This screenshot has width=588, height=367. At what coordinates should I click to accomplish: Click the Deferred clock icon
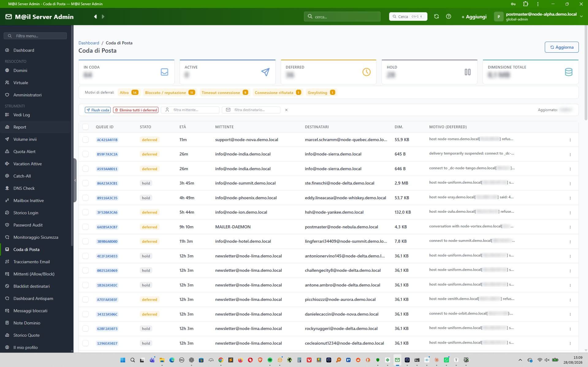[366, 72]
